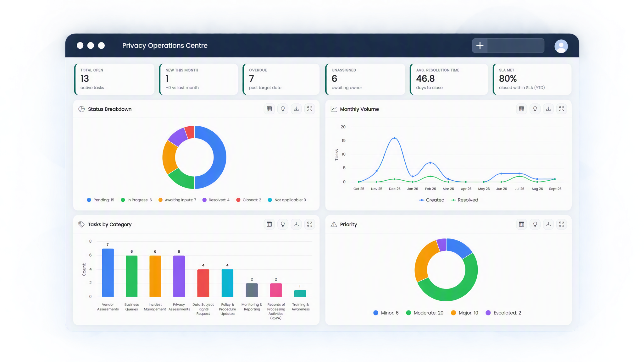Download the Priority chart
This screenshot has height=362, width=644.
tap(548, 224)
